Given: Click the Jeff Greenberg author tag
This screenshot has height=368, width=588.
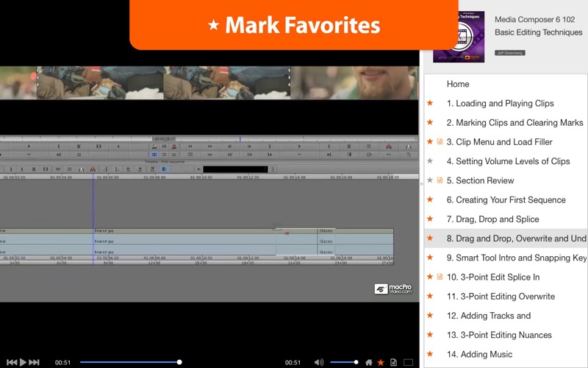Looking at the screenshot, I should click(509, 53).
